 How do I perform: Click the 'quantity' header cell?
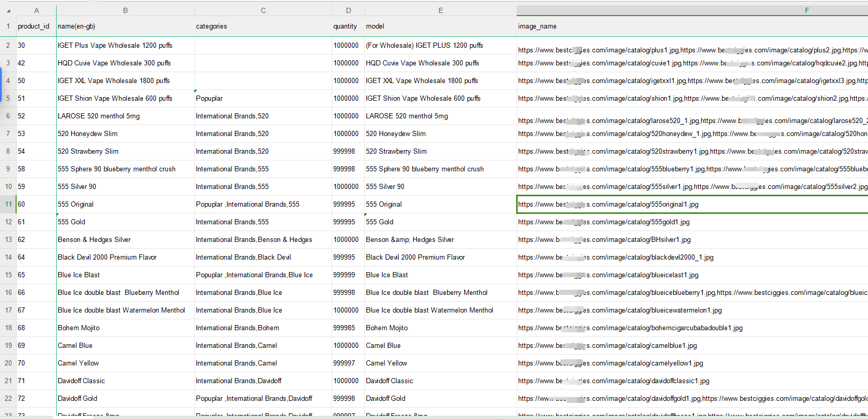pyautogui.click(x=348, y=26)
